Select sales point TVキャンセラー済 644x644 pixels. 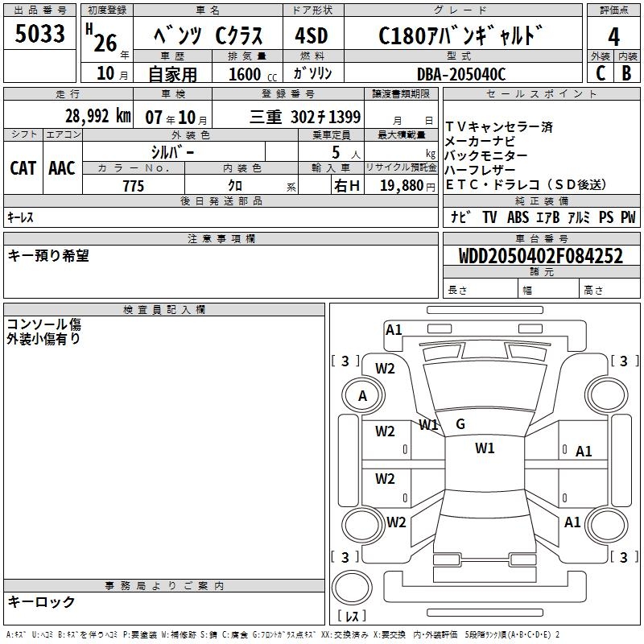499,127
